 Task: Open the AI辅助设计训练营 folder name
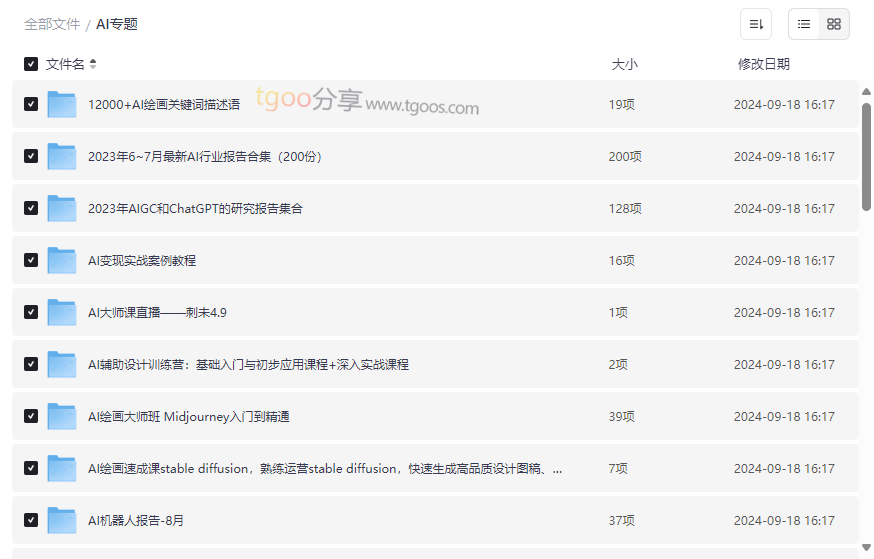248,365
